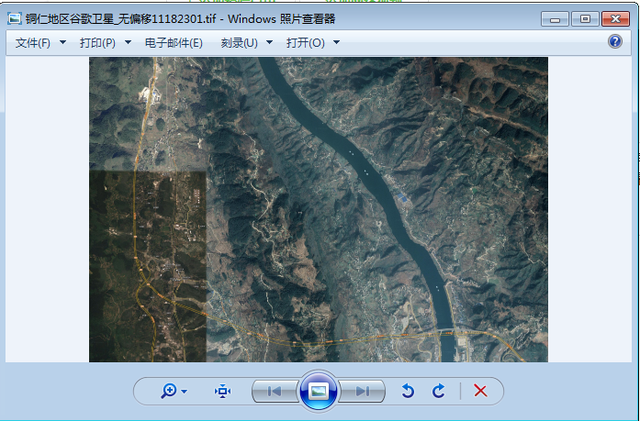Image resolution: width=640 pixels, height=421 pixels.
Task: Rotate the image counterclockwise
Action: click(x=408, y=391)
